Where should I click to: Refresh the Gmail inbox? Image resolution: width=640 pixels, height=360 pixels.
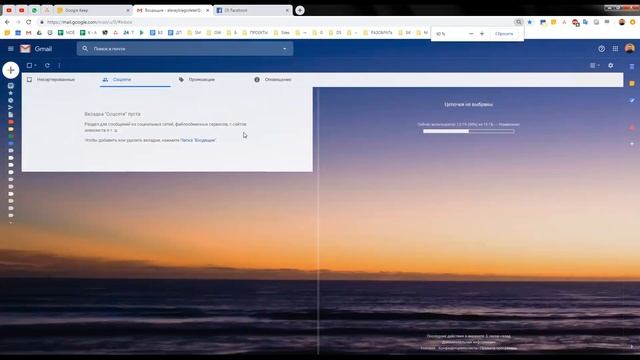point(47,65)
